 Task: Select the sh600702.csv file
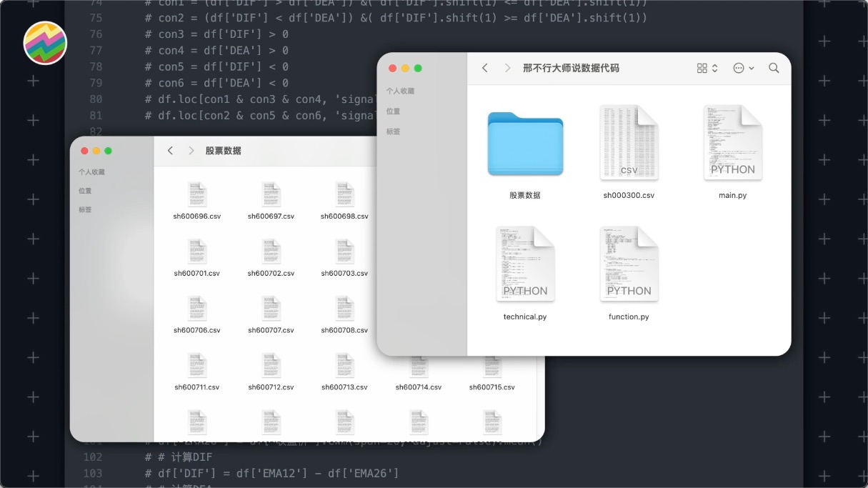pyautogui.click(x=271, y=252)
